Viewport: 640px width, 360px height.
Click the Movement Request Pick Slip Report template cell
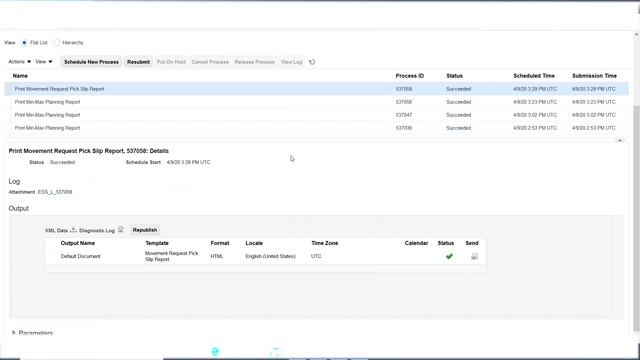(171, 256)
